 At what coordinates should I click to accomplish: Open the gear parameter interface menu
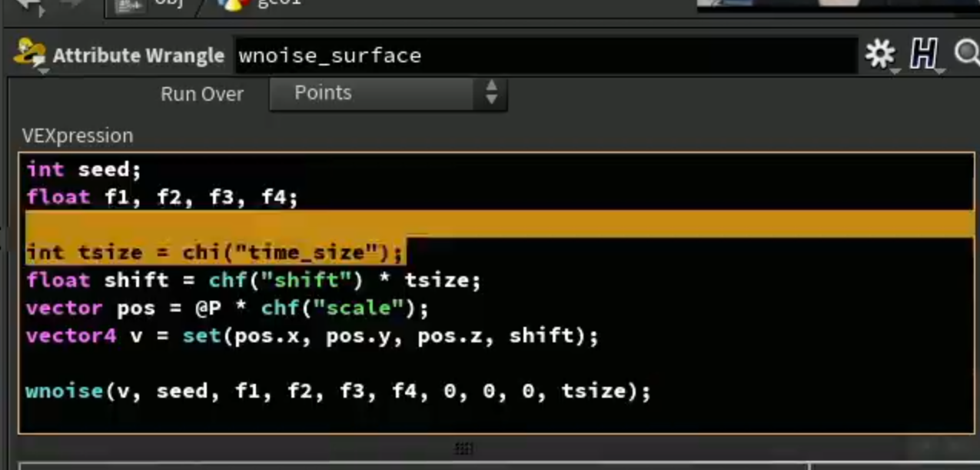point(879,54)
